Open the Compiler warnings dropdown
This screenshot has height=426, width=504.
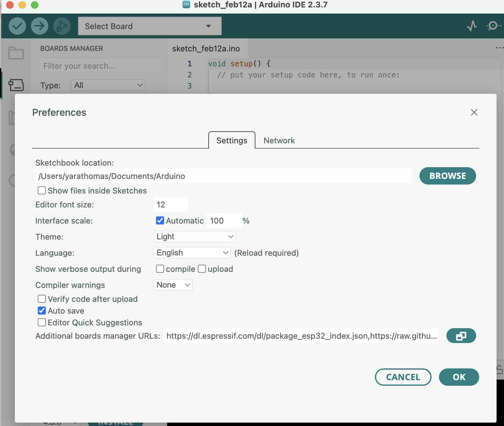tap(173, 285)
